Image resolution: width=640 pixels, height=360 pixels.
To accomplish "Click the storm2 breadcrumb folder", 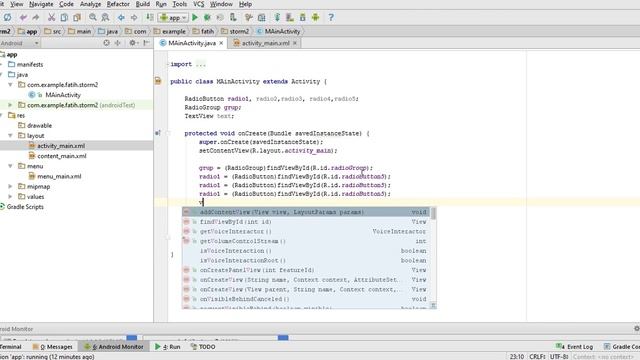I will [x=235, y=31].
